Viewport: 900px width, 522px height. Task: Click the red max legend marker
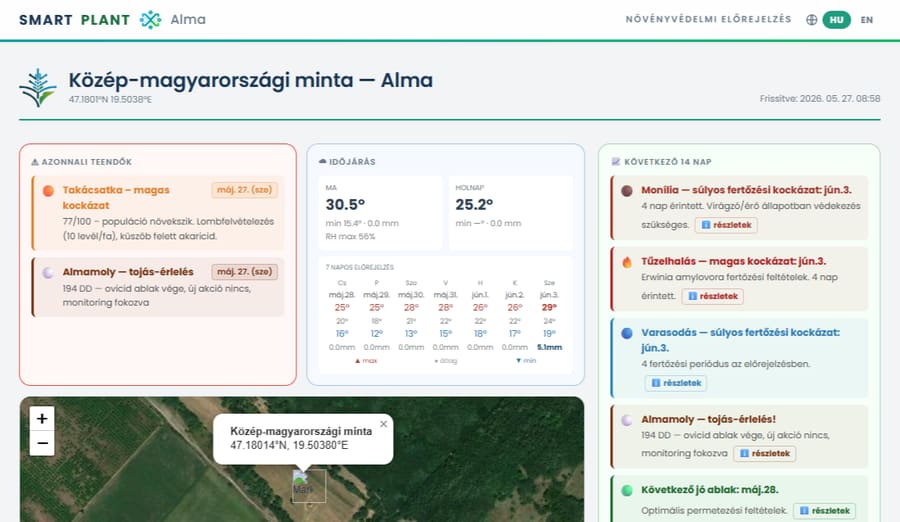click(366, 361)
